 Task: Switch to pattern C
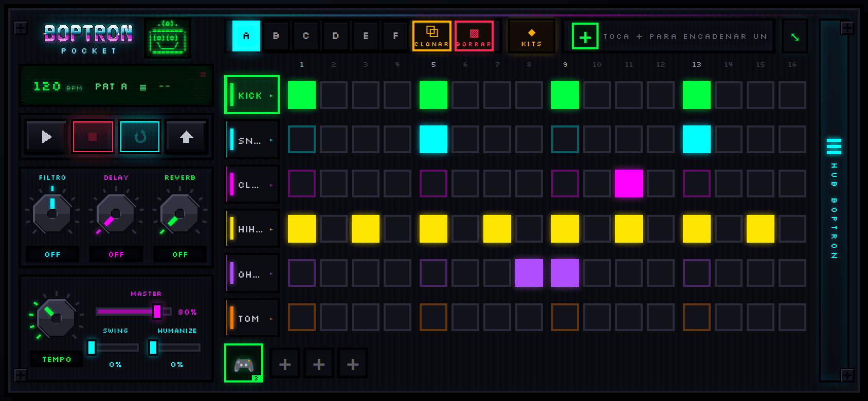[x=306, y=36]
